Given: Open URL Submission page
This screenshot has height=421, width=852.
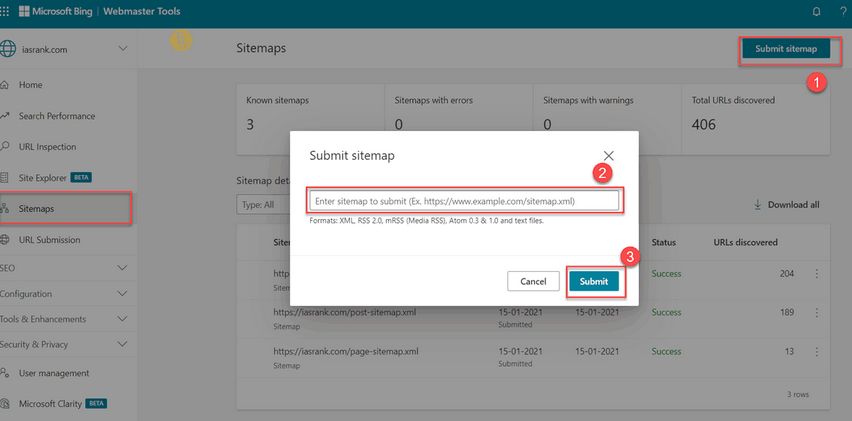Looking at the screenshot, I should point(49,240).
